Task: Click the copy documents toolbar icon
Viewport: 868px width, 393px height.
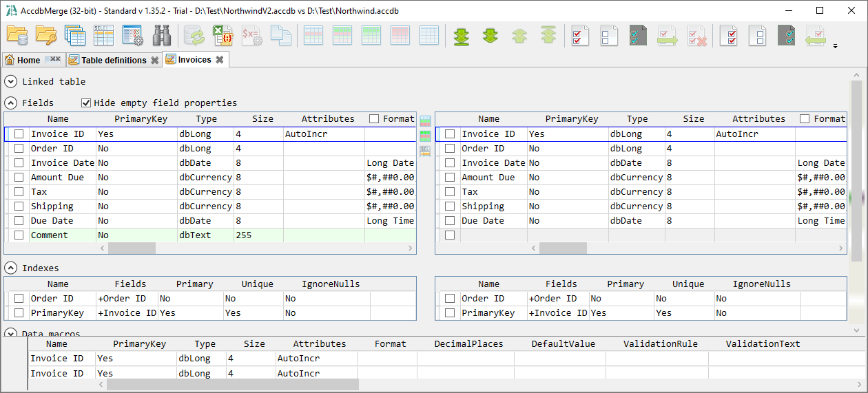Action: click(280, 35)
